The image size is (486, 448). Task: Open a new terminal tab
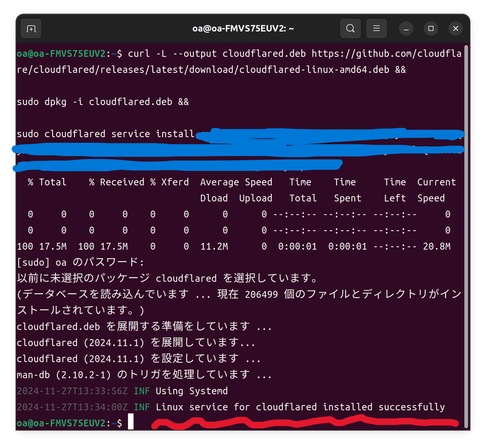coord(31,29)
